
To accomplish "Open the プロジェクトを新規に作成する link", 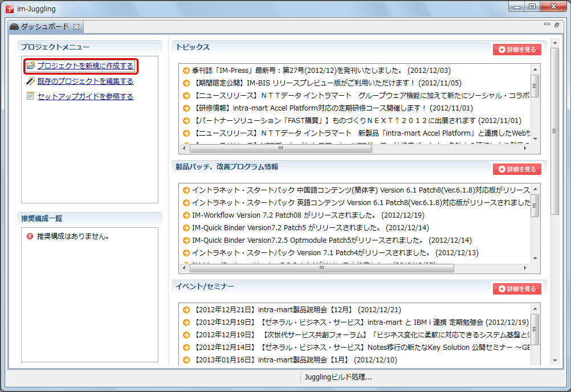I will coord(85,66).
